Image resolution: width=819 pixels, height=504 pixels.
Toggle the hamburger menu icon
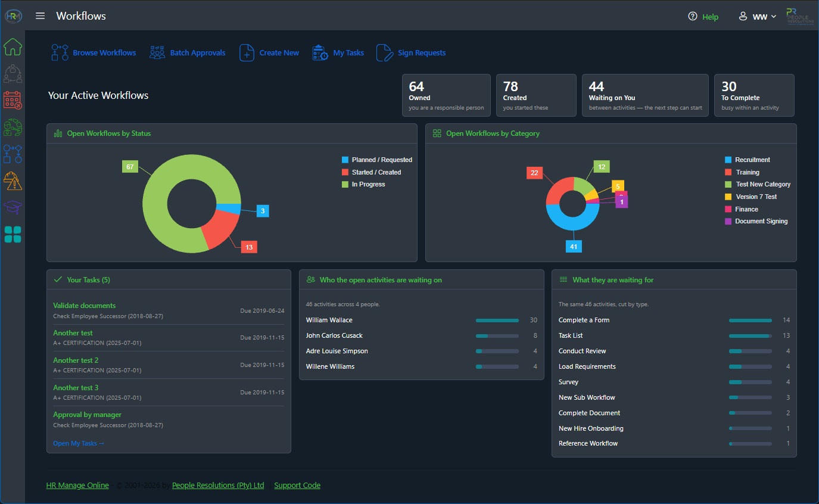point(41,16)
